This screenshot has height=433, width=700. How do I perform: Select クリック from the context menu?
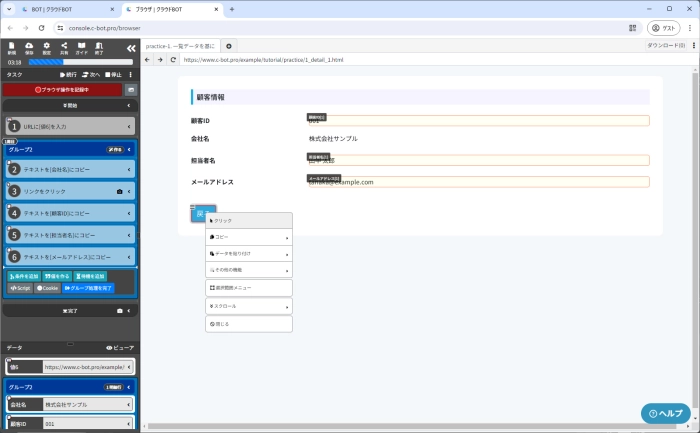click(249, 220)
